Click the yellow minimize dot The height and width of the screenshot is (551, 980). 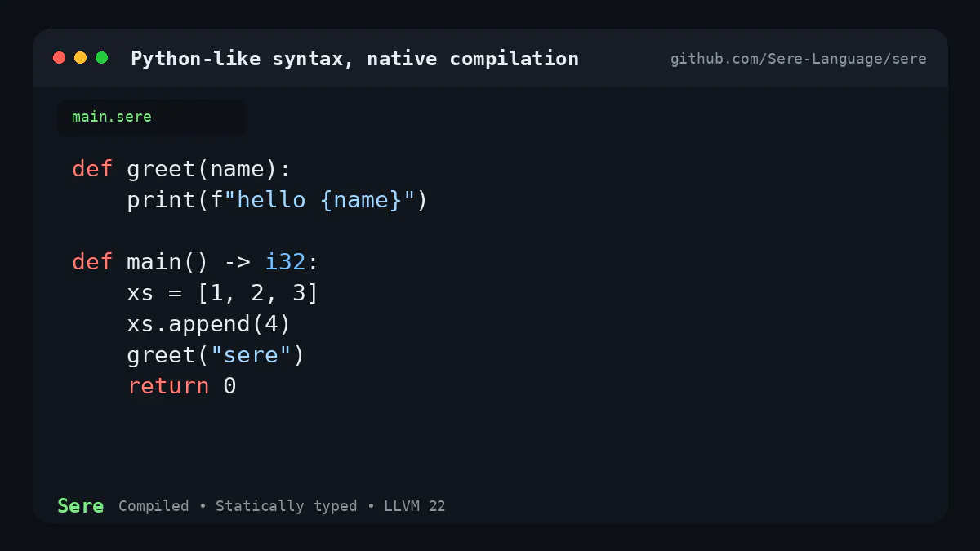(x=80, y=57)
